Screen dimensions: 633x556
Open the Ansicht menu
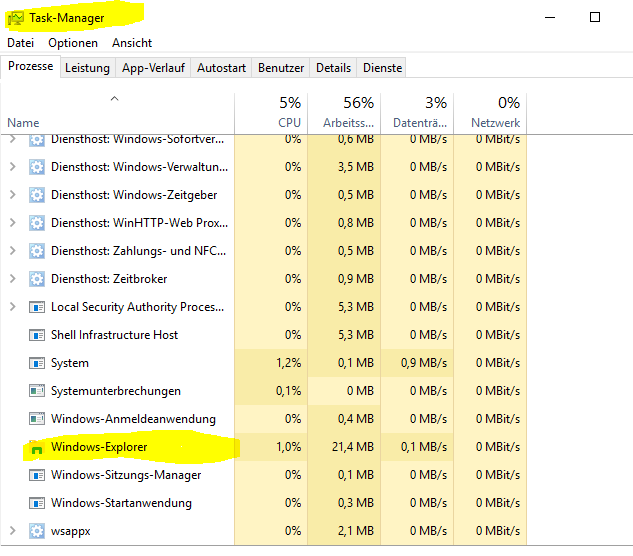tap(132, 43)
